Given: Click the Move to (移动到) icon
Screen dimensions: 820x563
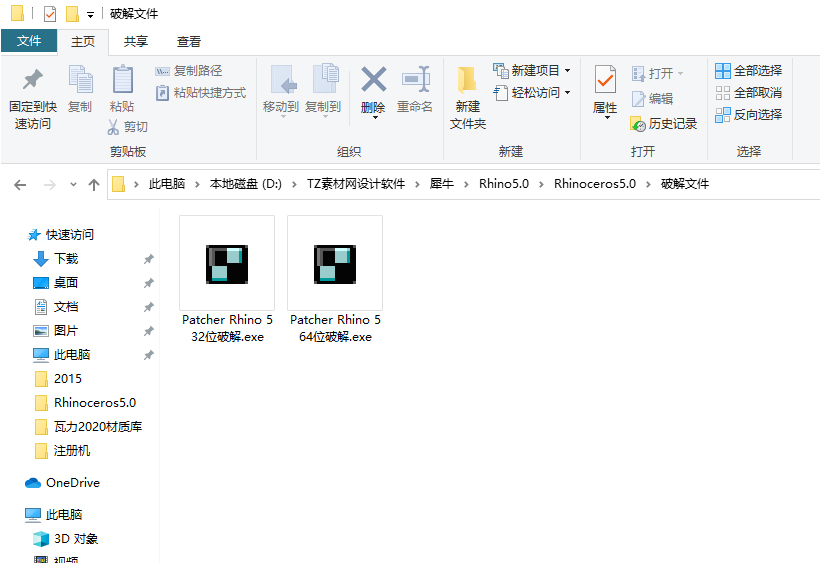Looking at the screenshot, I should 281,79.
